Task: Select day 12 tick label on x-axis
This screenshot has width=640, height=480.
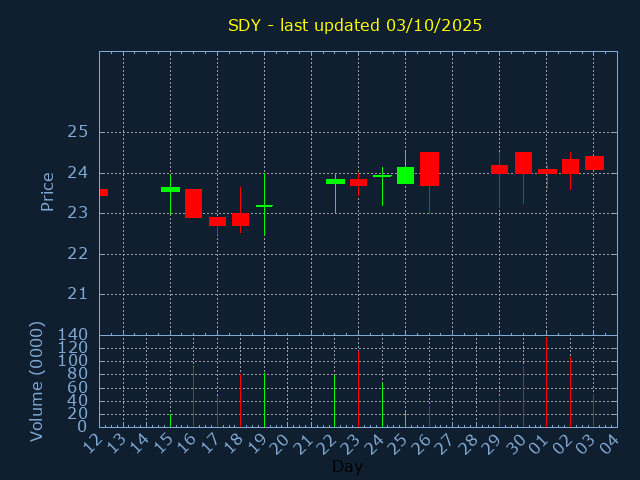Action: coord(92,443)
